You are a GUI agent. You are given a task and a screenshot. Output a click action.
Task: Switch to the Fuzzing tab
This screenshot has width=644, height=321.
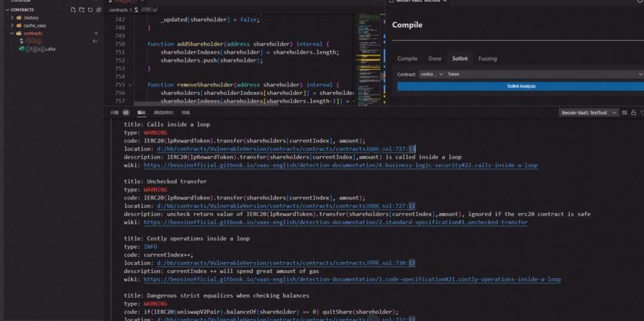487,58
